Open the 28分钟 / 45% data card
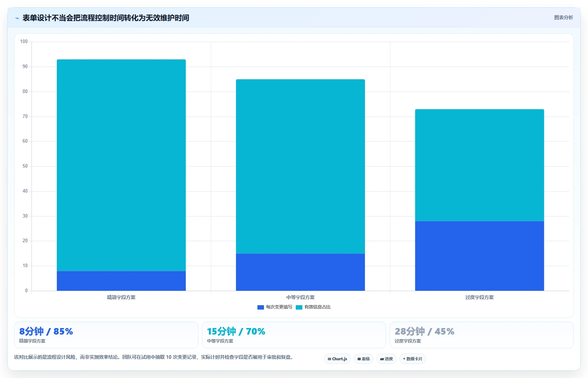The height and width of the screenshot is (378, 588). pyautogui.click(x=482, y=335)
